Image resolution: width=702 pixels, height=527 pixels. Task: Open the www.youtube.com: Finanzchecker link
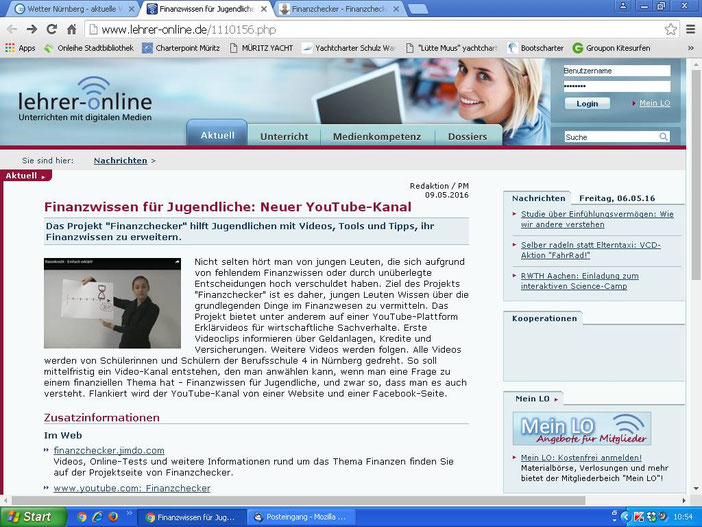pos(132,488)
